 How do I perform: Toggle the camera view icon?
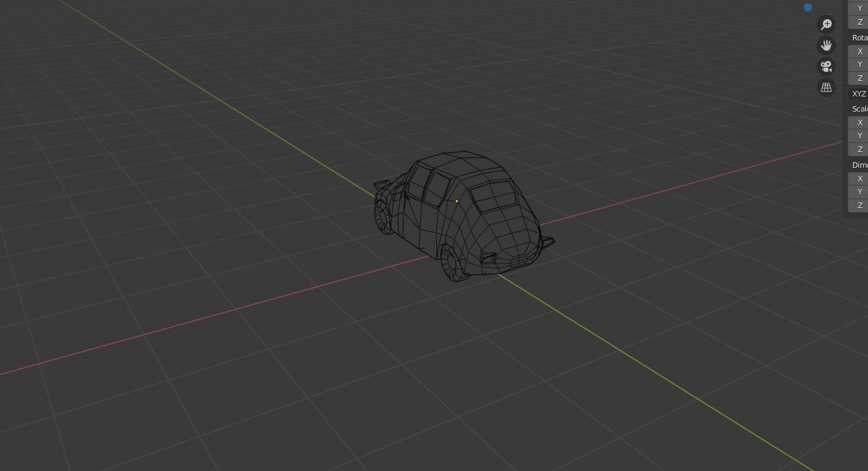tap(826, 66)
